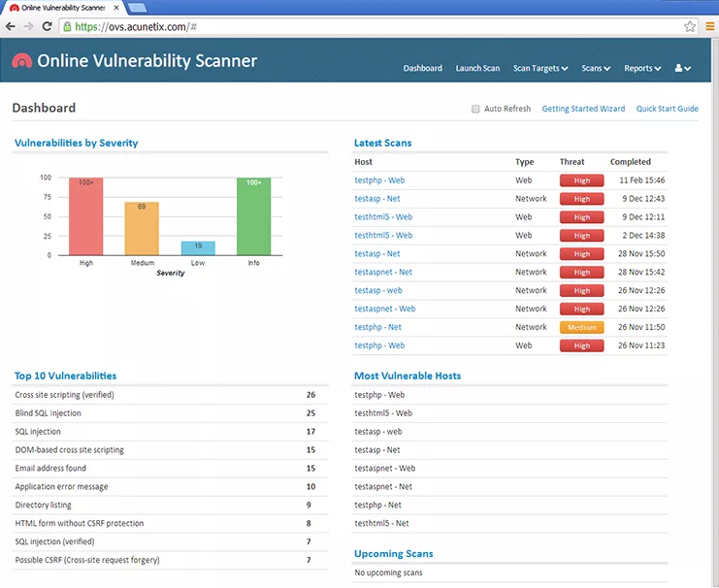Click the Latest Scans heading
Viewport: 719px width, 588px height.
point(382,143)
